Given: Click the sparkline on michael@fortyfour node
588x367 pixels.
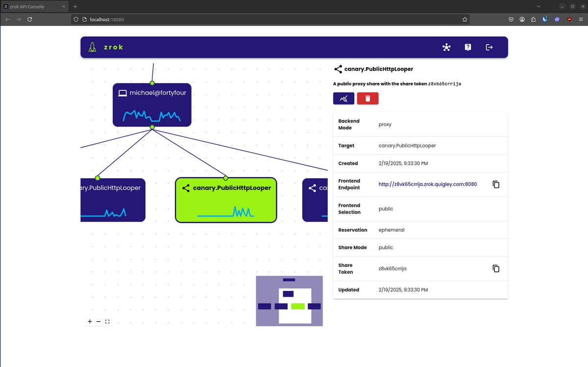Looking at the screenshot, I should point(152,116).
